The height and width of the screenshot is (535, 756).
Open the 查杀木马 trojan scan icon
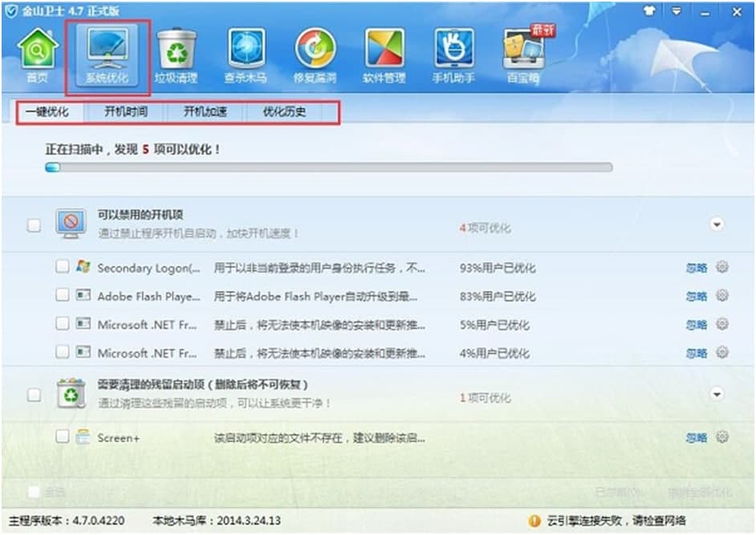coord(246,55)
